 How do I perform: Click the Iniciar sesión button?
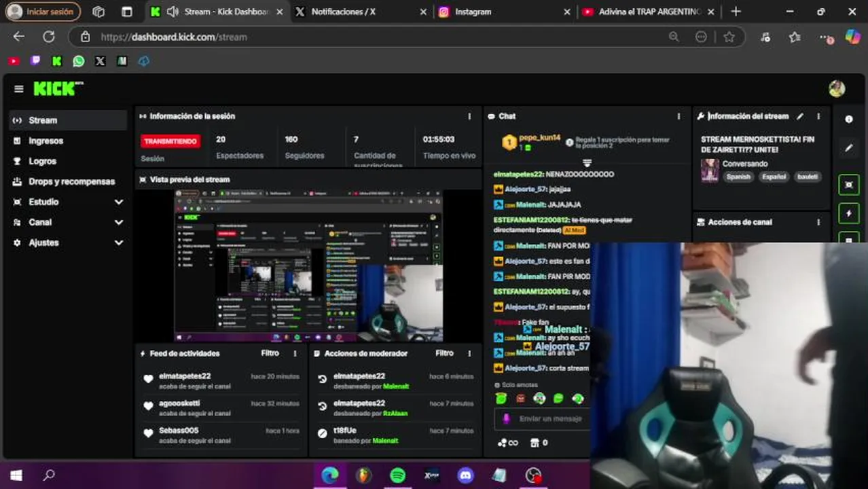click(42, 12)
